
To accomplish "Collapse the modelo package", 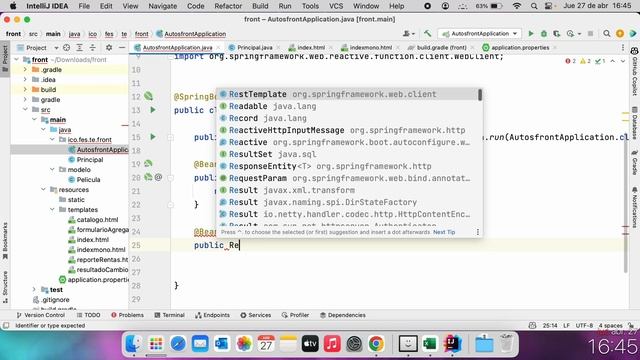I will point(52,169).
